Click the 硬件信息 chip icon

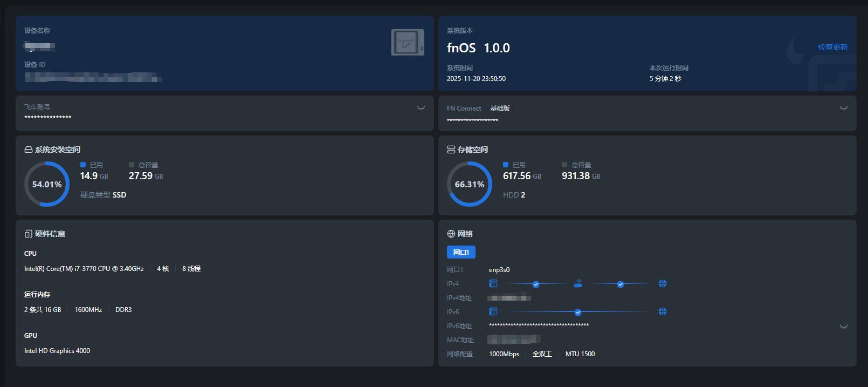[x=29, y=234]
